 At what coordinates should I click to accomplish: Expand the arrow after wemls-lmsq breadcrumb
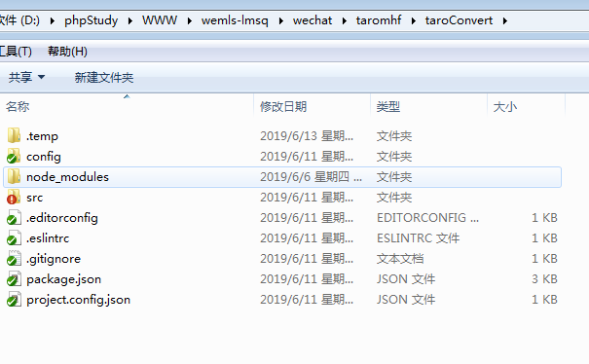[280, 20]
